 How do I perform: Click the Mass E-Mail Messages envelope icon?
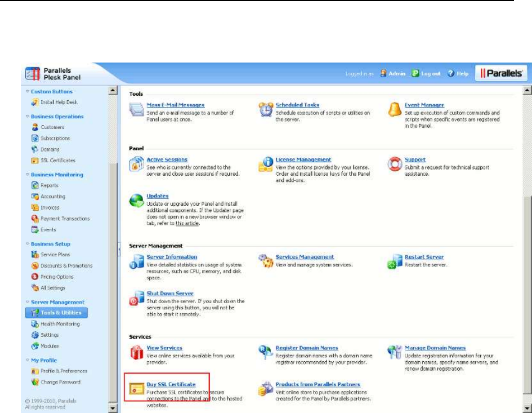[x=136, y=109]
